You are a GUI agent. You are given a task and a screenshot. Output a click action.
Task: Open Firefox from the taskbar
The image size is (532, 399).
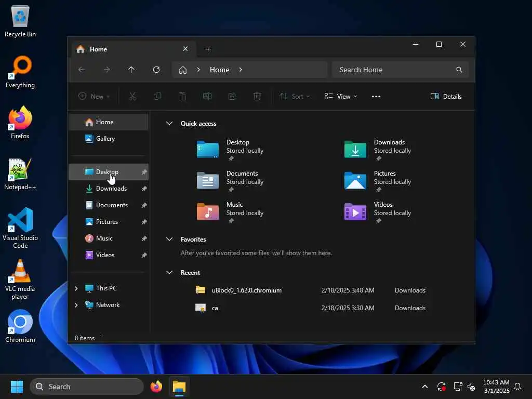click(156, 387)
